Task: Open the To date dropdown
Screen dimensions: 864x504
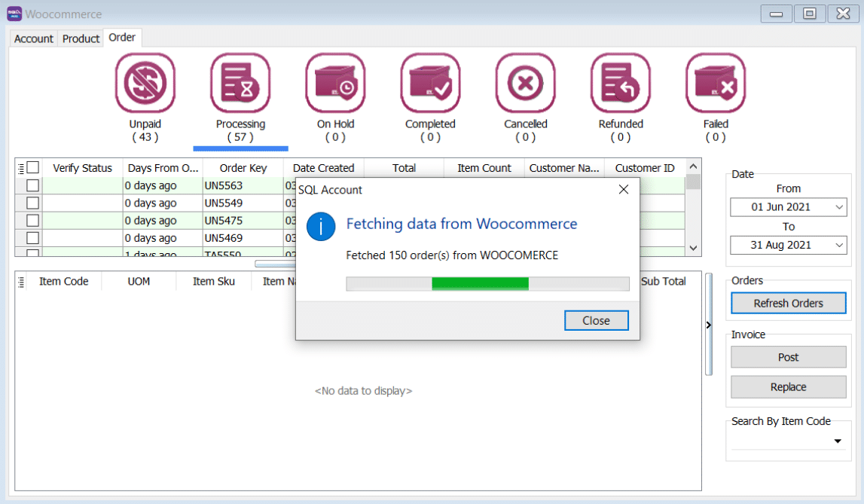Action: point(839,245)
